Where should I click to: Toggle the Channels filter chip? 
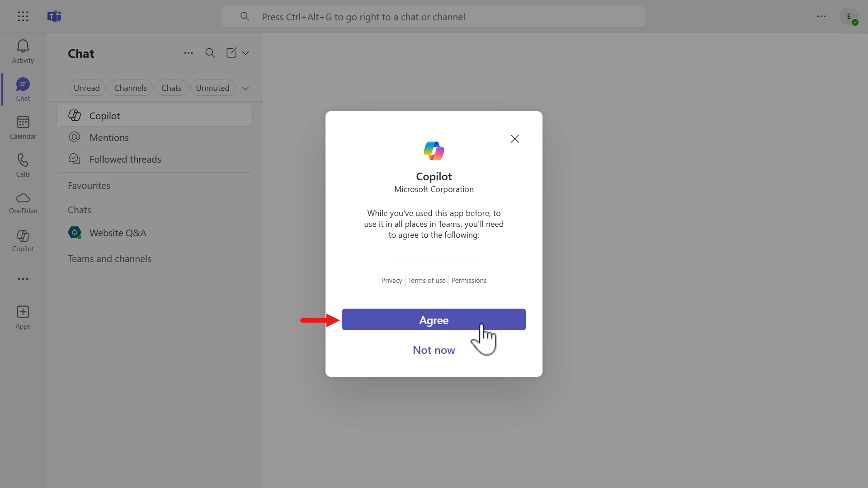[x=130, y=88]
